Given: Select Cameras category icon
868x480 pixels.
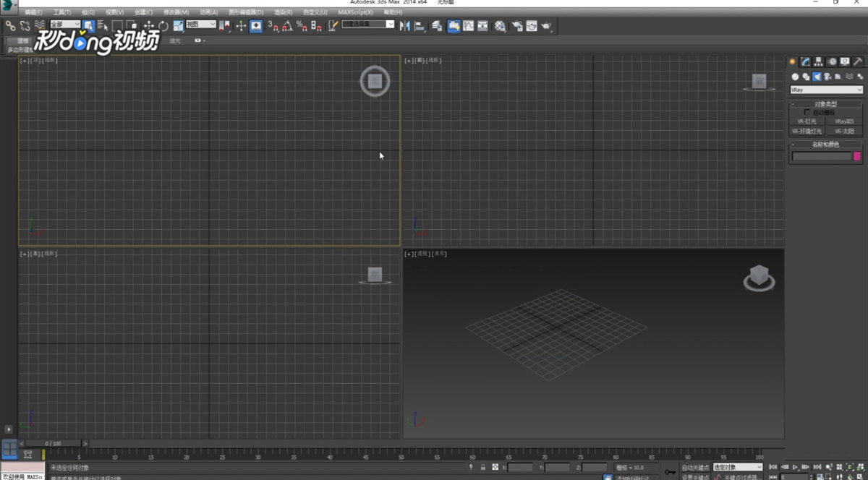Looking at the screenshot, I should (827, 77).
